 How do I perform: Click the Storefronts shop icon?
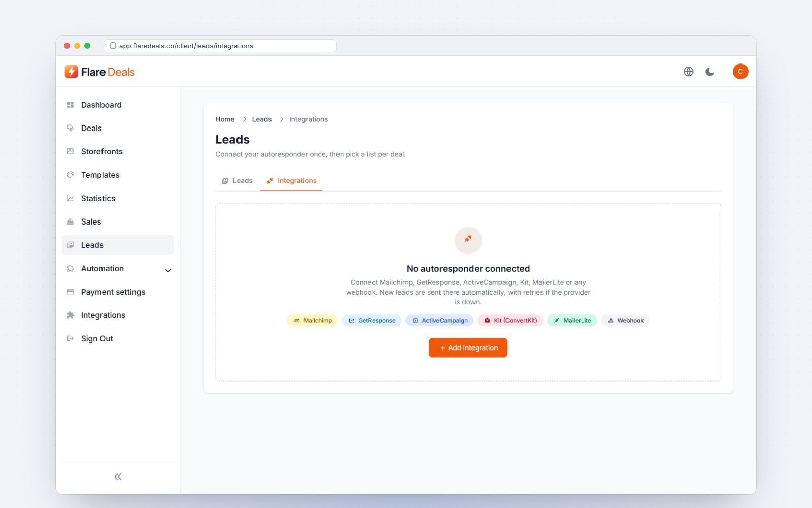point(71,151)
